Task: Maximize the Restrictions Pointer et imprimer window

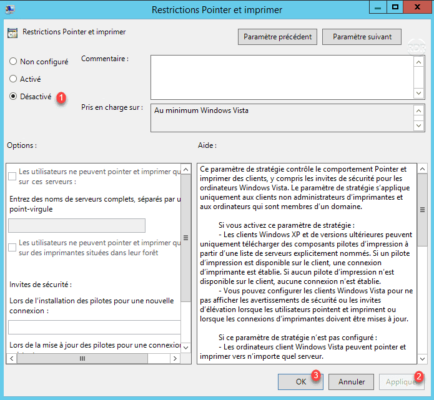Action: tap(395, 7)
